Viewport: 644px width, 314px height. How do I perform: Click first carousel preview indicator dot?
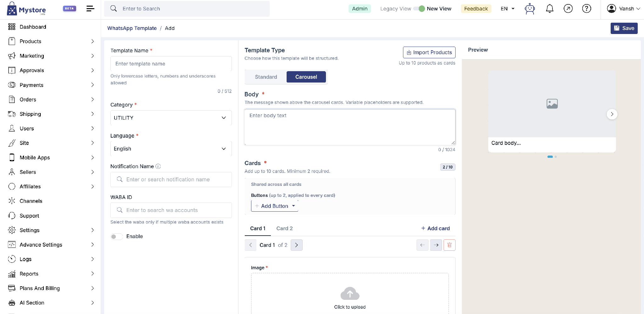550,157
